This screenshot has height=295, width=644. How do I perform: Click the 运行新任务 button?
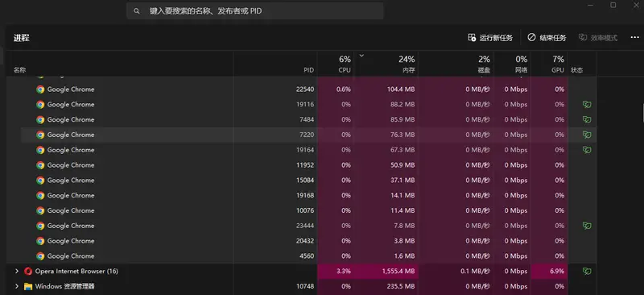tap(490, 38)
